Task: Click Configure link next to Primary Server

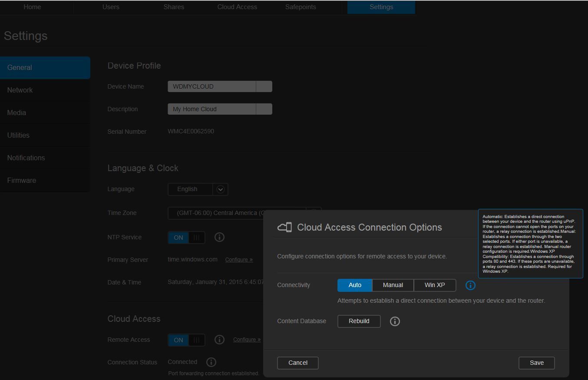Action: click(239, 260)
